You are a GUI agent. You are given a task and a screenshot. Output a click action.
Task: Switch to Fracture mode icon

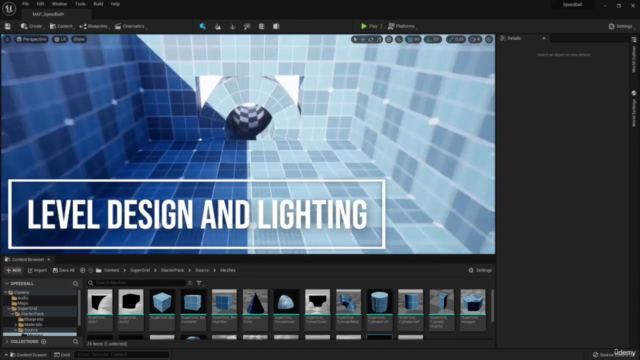tap(262, 26)
